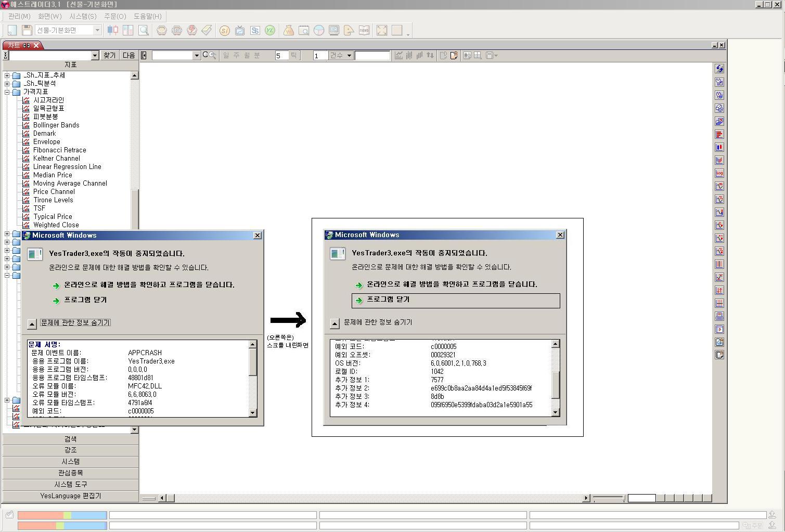785x532 pixels.
Task: Open the 관리(M) menu
Action: click(19, 16)
